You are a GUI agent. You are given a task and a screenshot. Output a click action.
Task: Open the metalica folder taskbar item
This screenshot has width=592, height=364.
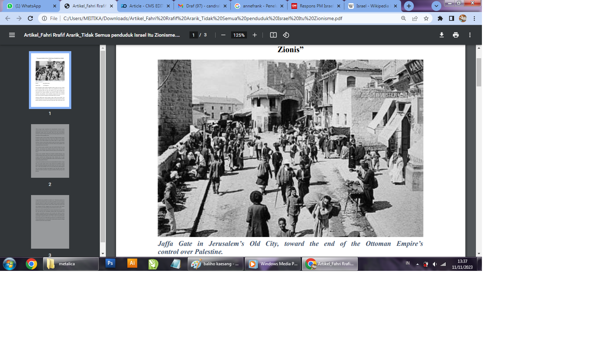71,264
